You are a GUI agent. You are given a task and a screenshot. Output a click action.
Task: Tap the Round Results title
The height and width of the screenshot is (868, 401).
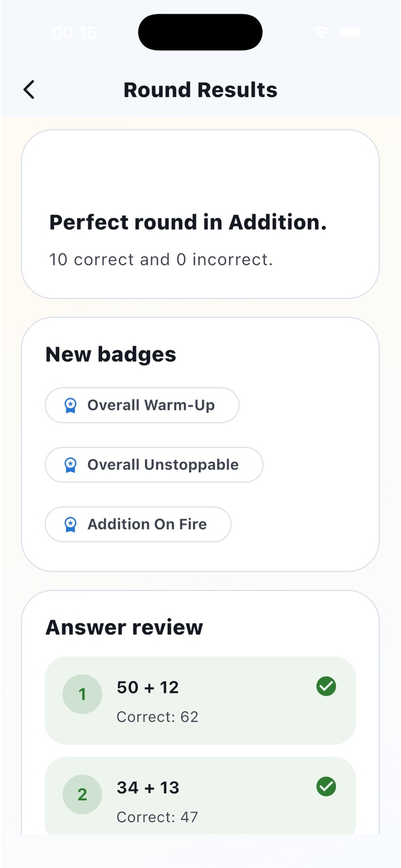pyautogui.click(x=200, y=90)
